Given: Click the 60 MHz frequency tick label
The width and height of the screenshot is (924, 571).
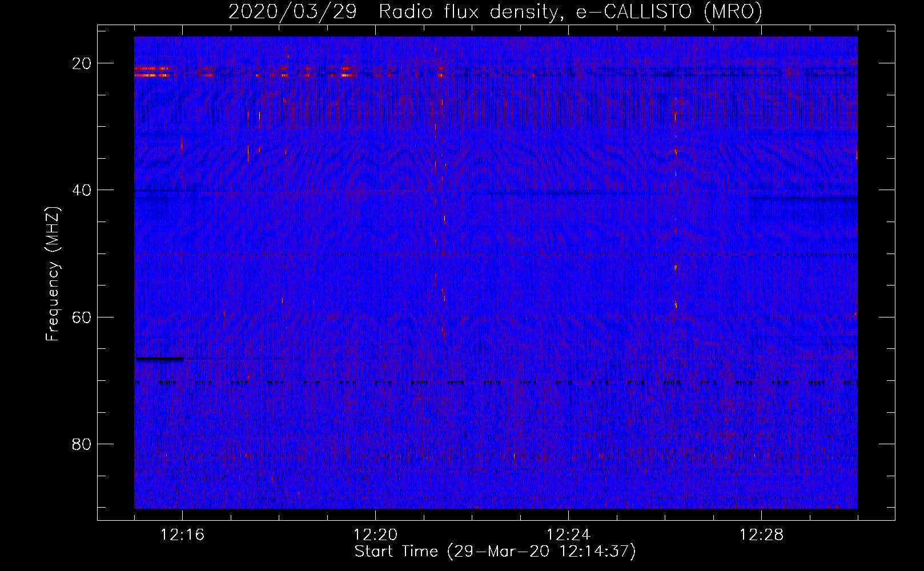Looking at the screenshot, I should pos(82,317).
